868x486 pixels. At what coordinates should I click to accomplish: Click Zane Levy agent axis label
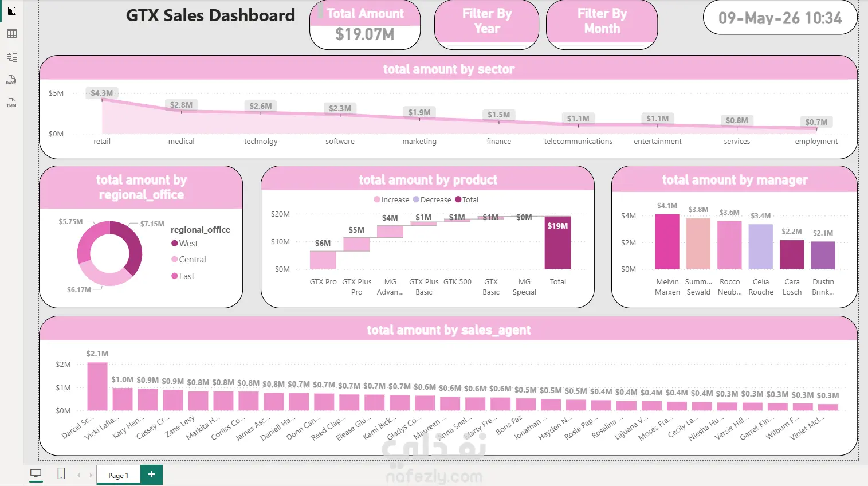(x=180, y=426)
